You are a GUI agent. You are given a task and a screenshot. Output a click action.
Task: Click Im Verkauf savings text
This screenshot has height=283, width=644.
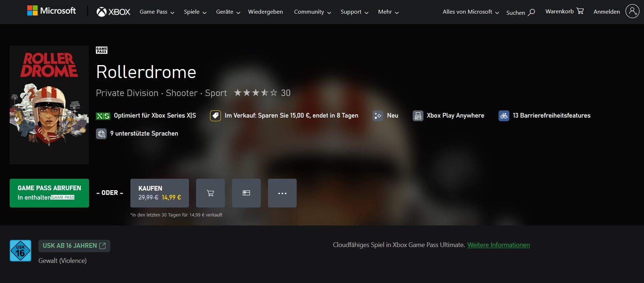(x=291, y=115)
